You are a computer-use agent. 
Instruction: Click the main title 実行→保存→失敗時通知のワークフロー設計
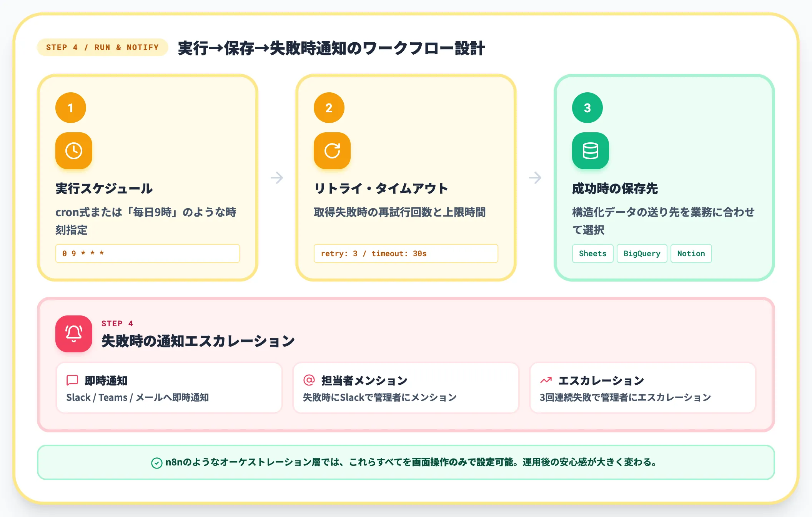(331, 48)
